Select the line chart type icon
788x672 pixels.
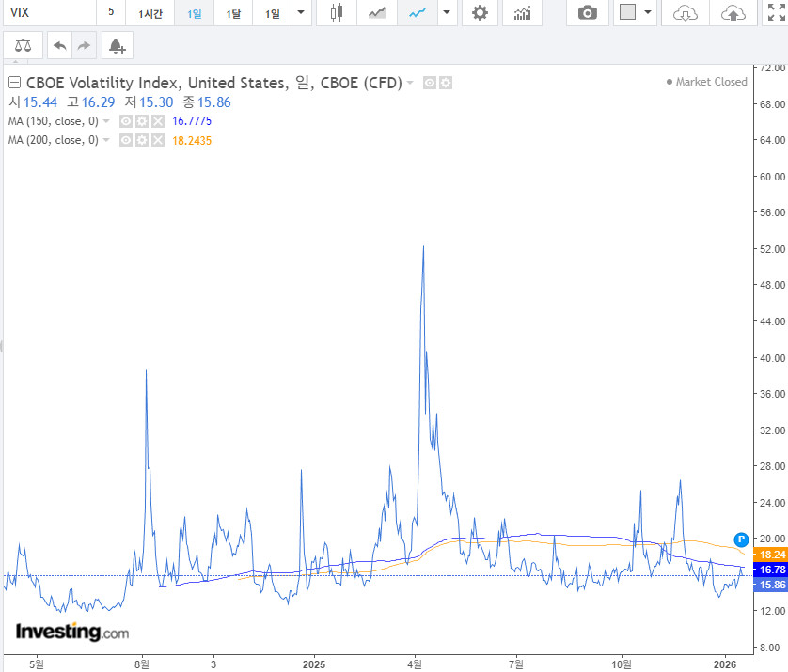point(418,12)
